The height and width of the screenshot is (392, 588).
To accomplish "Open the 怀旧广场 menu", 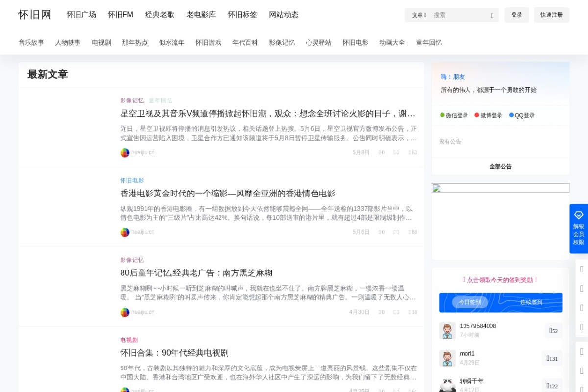I will (81, 15).
